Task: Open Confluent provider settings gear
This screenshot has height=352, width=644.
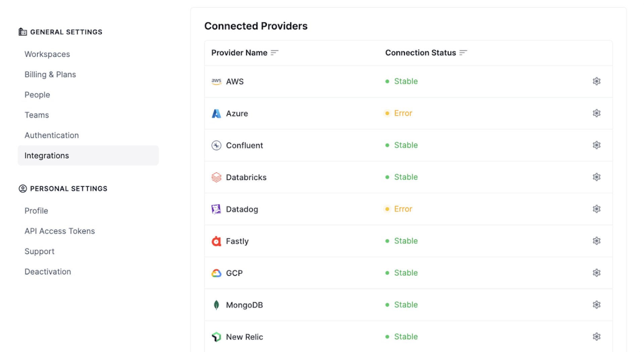Action: (x=596, y=145)
